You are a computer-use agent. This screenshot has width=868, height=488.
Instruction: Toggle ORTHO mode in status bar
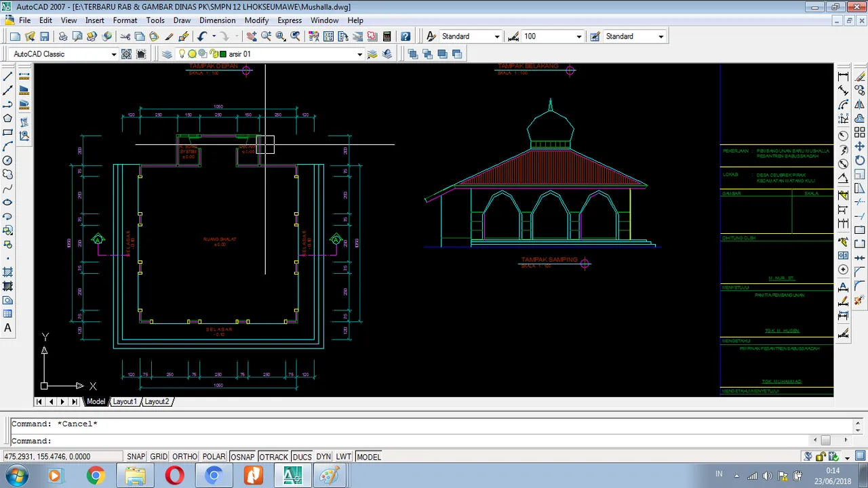(184, 457)
